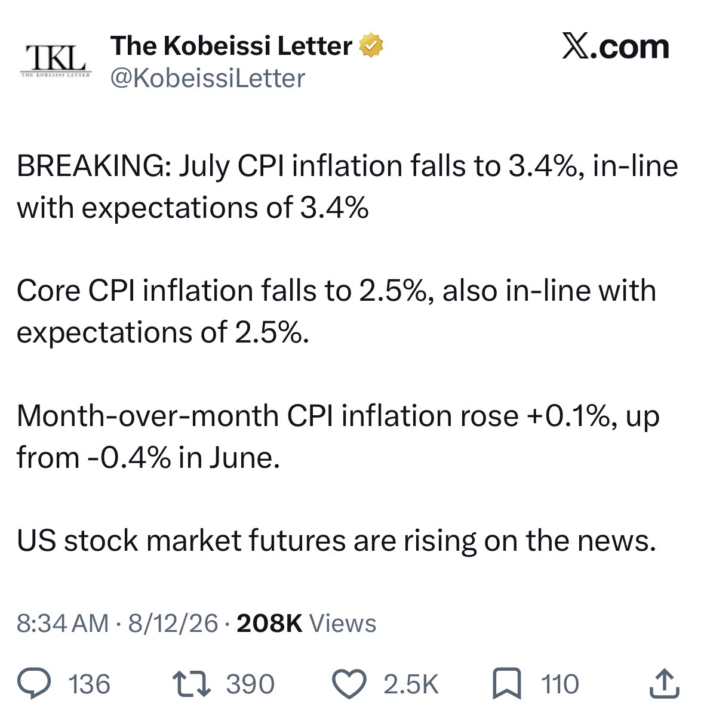The height and width of the screenshot is (728, 704).
Task: Bookmark this post with ribbon icon
Action: tap(507, 684)
